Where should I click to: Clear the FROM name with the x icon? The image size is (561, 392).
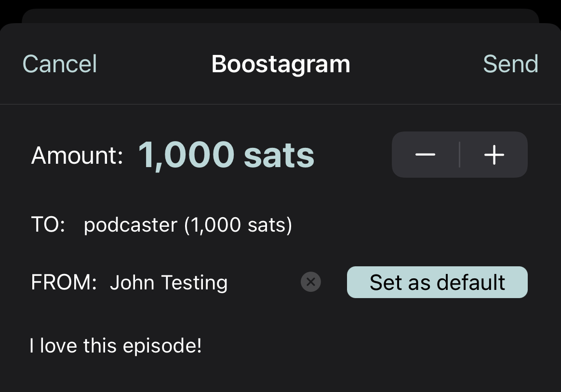pyautogui.click(x=310, y=282)
